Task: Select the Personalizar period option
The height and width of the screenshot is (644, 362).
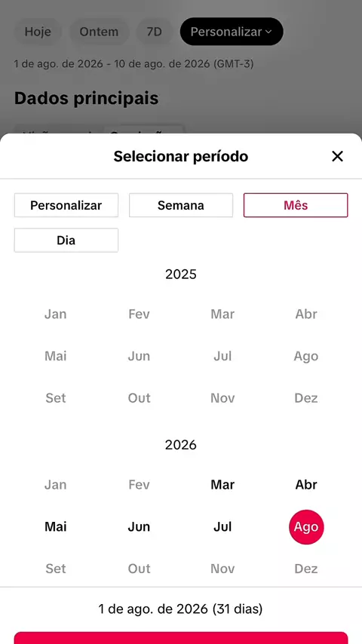Action: [x=66, y=205]
